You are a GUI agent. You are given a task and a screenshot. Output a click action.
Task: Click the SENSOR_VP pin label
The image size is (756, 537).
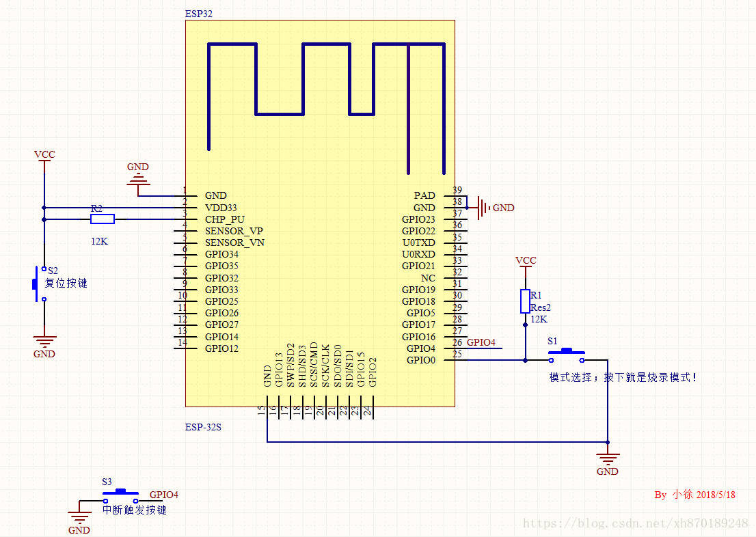tap(234, 232)
